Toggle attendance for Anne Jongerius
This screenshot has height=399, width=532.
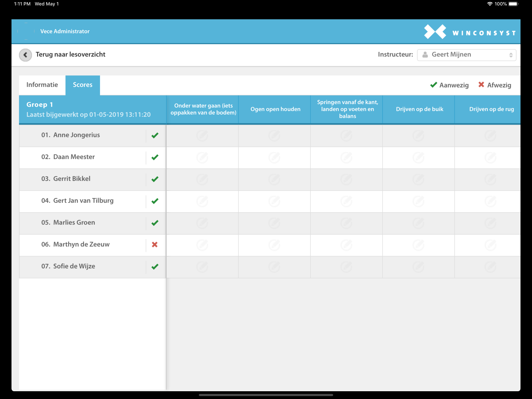click(x=155, y=135)
